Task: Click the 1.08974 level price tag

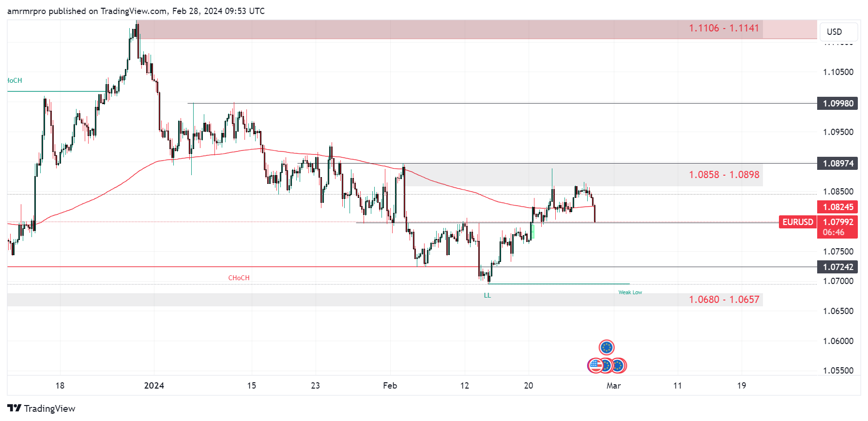Action: (838, 164)
